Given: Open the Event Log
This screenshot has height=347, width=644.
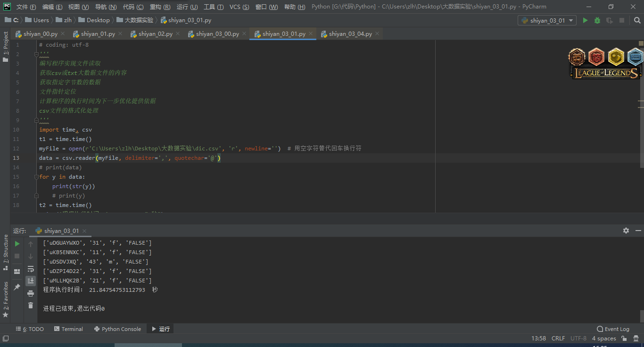Looking at the screenshot, I should click(x=613, y=329).
